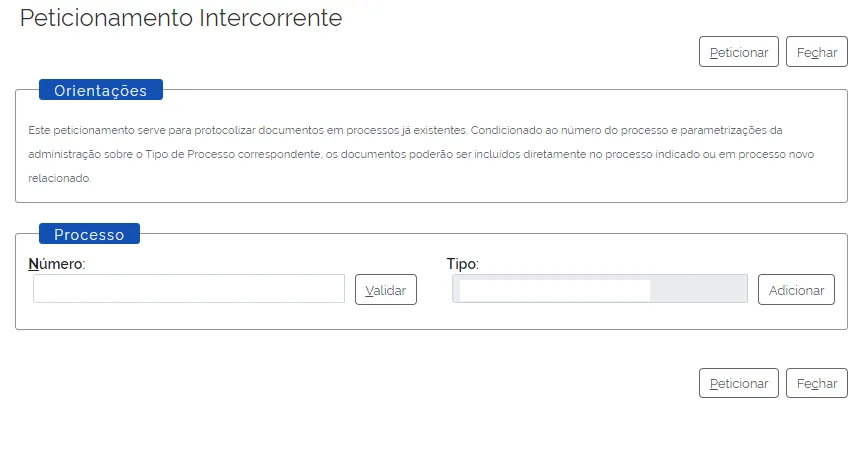
Task: Click the gray end of the Tipo field
Action: [698, 289]
